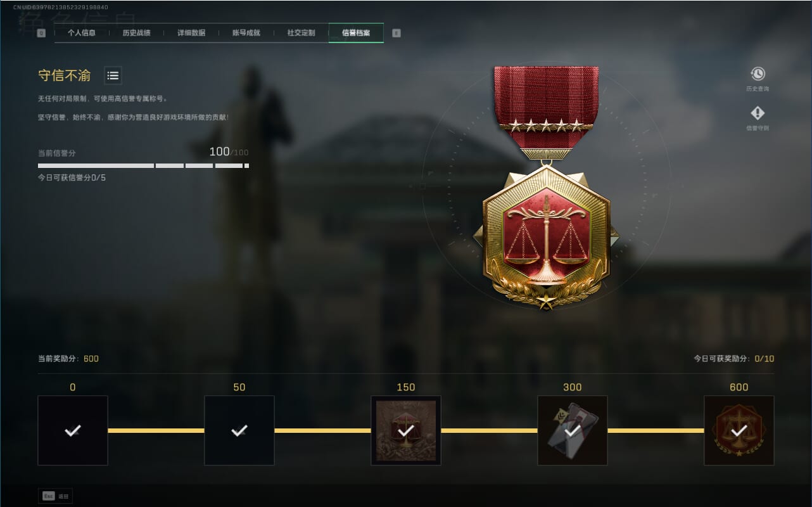This screenshot has height=507, width=812.
Task: Click the checked 0-point reward box
Action: pyautogui.click(x=73, y=430)
